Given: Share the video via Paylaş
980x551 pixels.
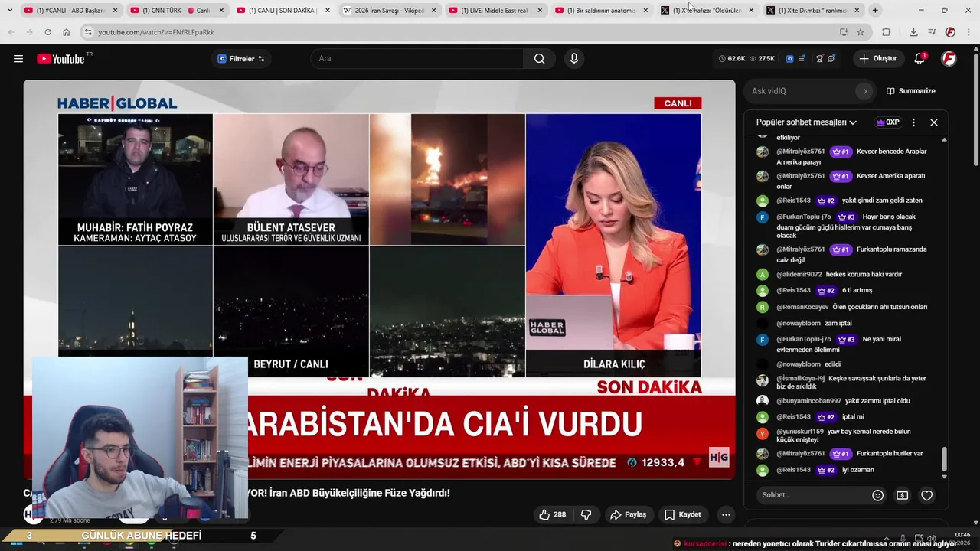Looking at the screenshot, I should point(628,514).
